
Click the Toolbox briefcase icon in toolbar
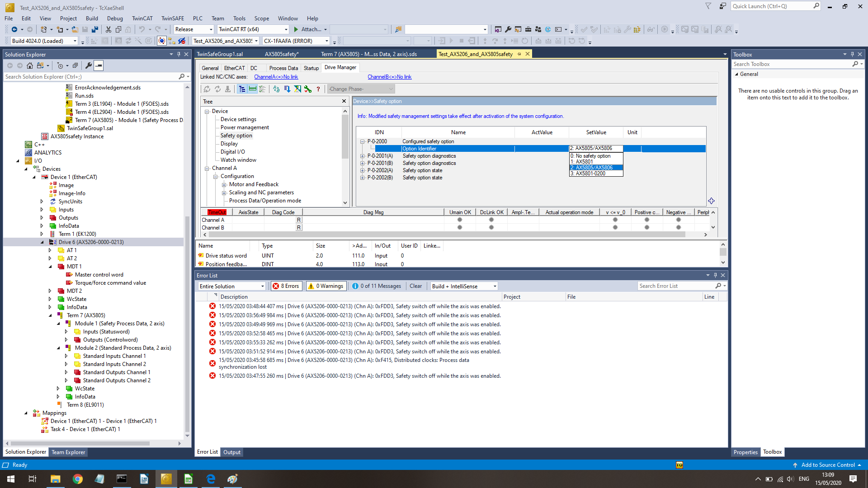click(528, 29)
